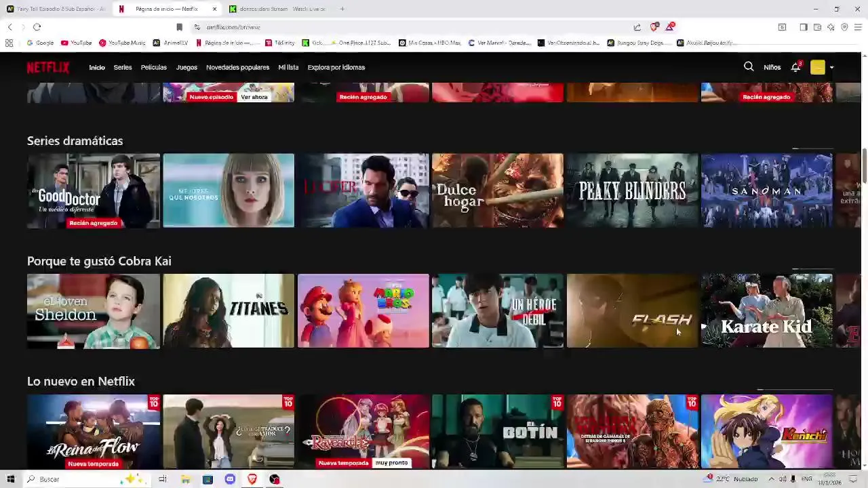Viewport: 868px width, 488px height.
Task: Open La Reina del Flow thumbnail
Action: point(94,432)
